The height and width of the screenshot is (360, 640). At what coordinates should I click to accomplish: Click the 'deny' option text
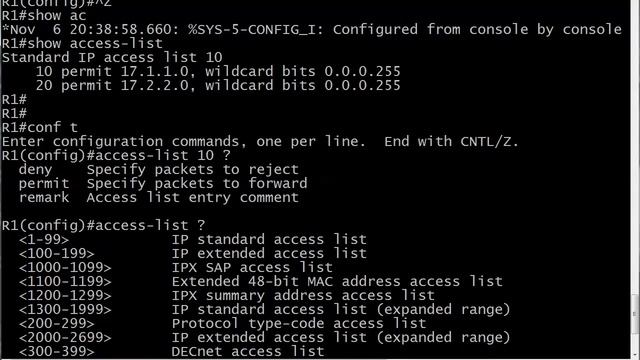36,169
